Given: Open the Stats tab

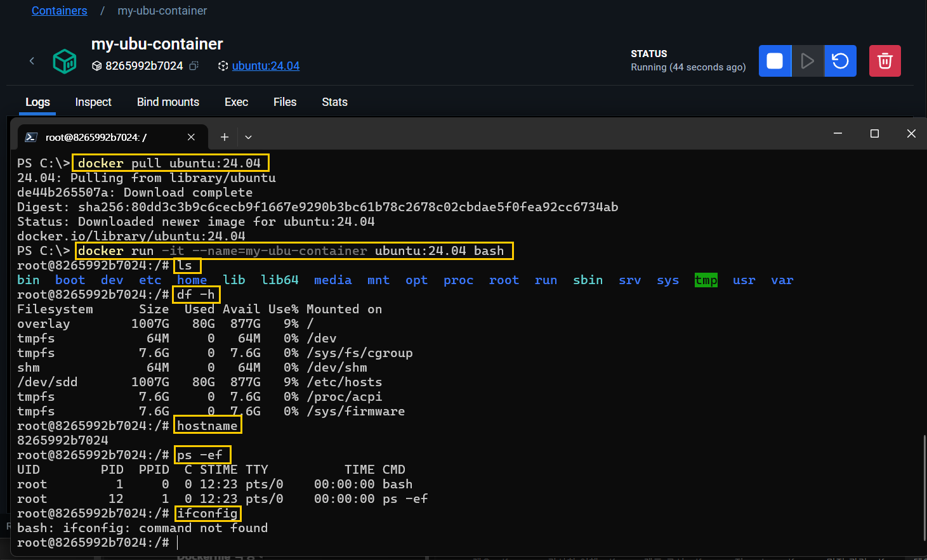Looking at the screenshot, I should [334, 102].
